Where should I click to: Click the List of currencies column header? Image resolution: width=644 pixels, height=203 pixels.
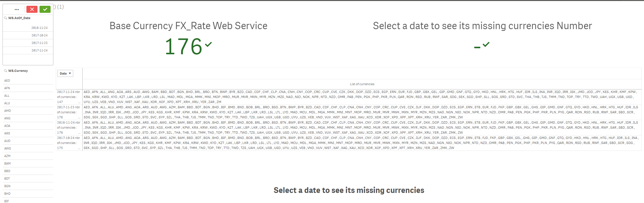362,84
